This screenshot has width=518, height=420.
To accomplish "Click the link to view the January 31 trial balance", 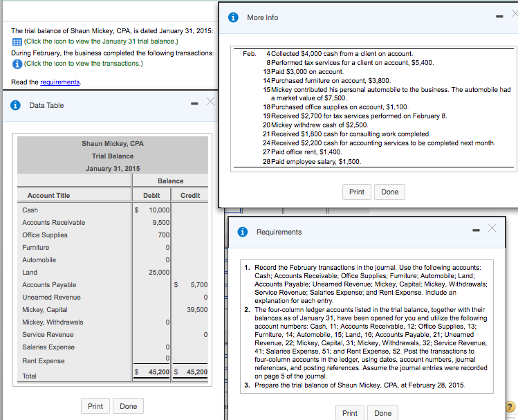I will [101, 42].
